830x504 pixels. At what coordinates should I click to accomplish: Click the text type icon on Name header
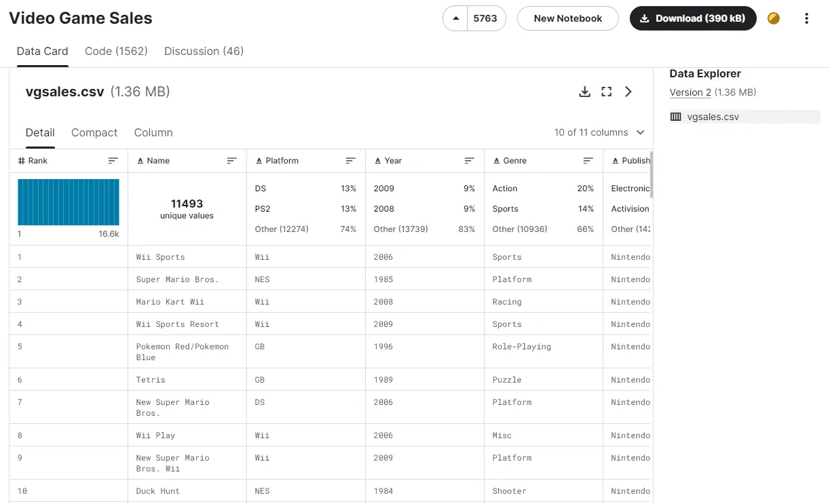[140, 161]
